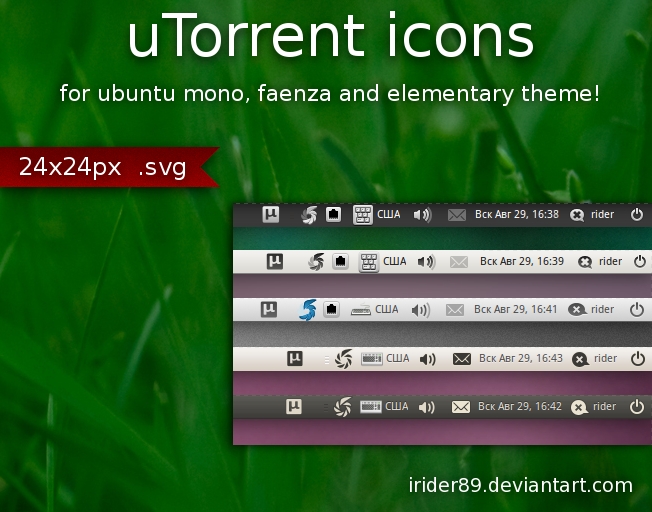Click the chat status icon in the 16:42 panel
The width and height of the screenshot is (652, 512).
[579, 407]
